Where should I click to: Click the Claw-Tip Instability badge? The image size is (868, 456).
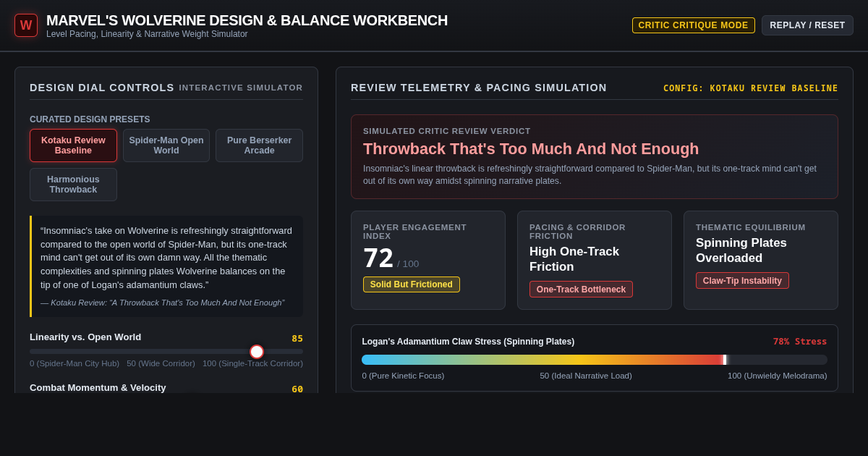tap(742, 281)
